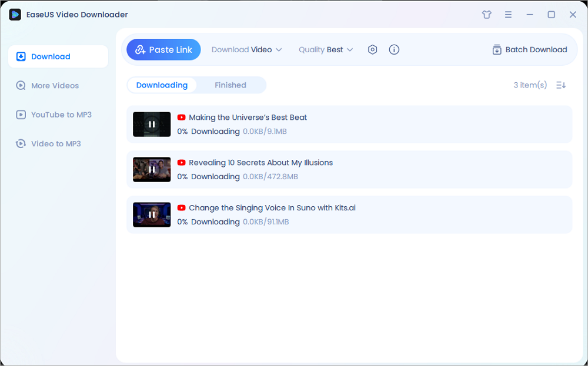Click title Change the Singing Voice In Suno
The width and height of the screenshot is (588, 366).
pos(272,207)
